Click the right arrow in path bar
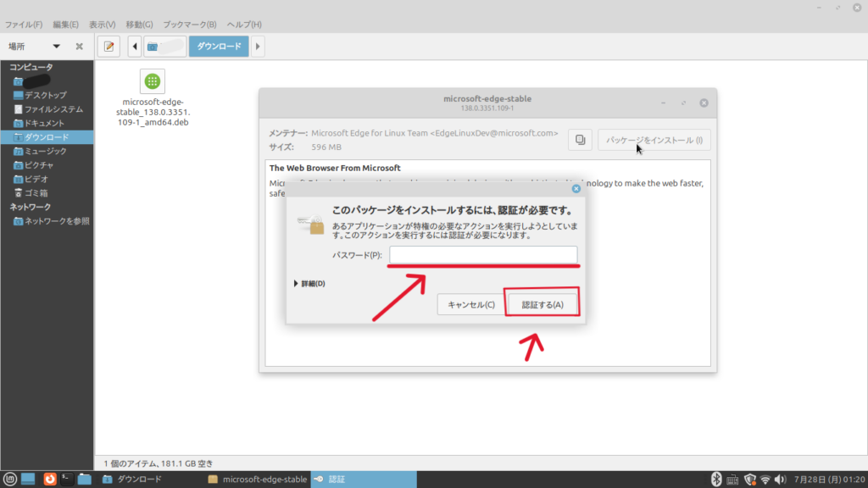This screenshot has height=488, width=868. tap(258, 47)
